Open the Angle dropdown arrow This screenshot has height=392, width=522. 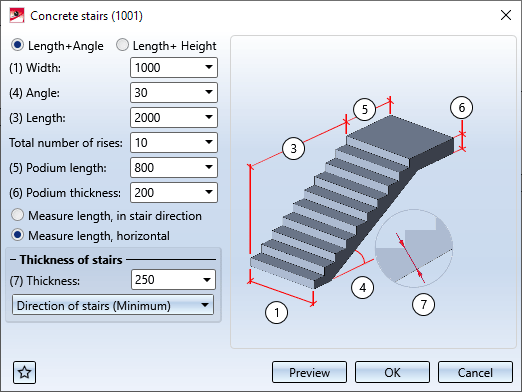(x=209, y=92)
